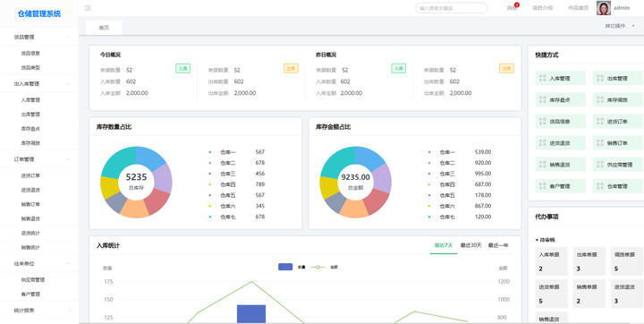Toggle the 数量 bar series in chart legend
The width and height of the screenshot is (644, 324).
[x=292, y=267]
